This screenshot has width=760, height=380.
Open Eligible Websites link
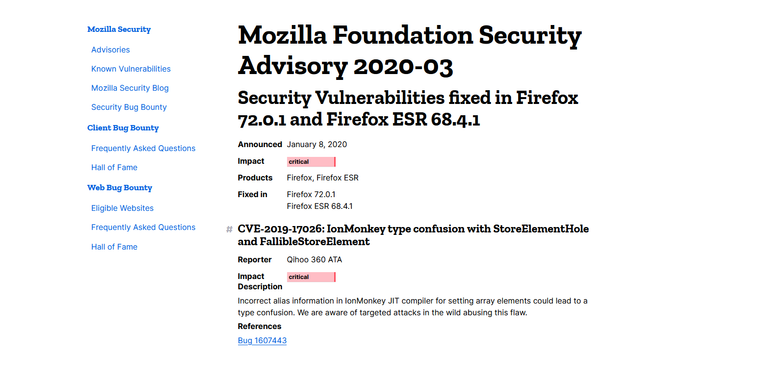coord(122,208)
